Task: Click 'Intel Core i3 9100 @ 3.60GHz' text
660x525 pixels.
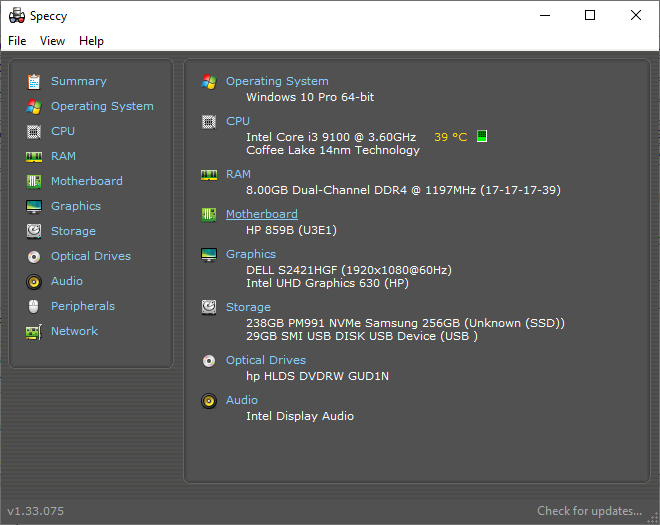Action: coord(331,137)
